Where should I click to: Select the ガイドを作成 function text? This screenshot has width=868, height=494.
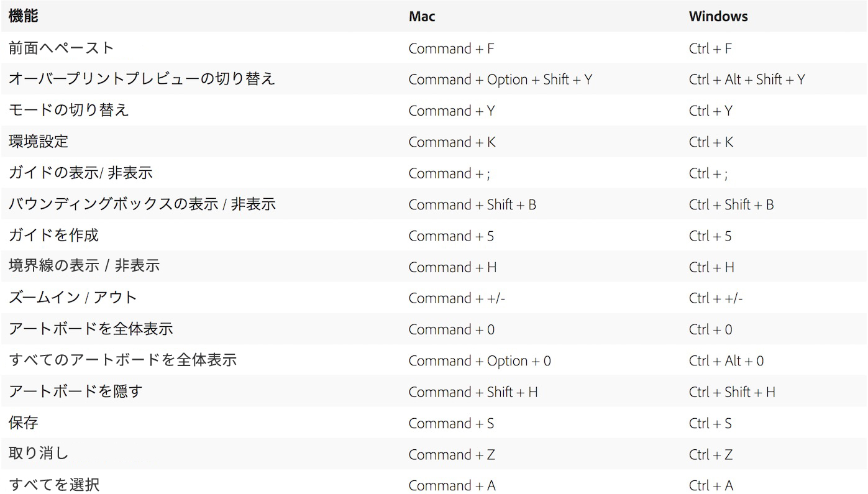[x=54, y=236]
